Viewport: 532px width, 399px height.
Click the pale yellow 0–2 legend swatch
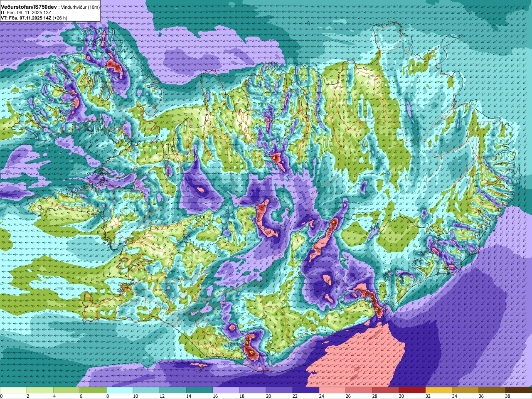(x=13, y=390)
